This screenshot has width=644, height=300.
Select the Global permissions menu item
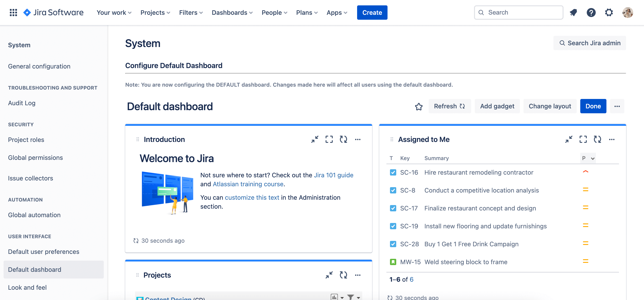click(x=35, y=157)
